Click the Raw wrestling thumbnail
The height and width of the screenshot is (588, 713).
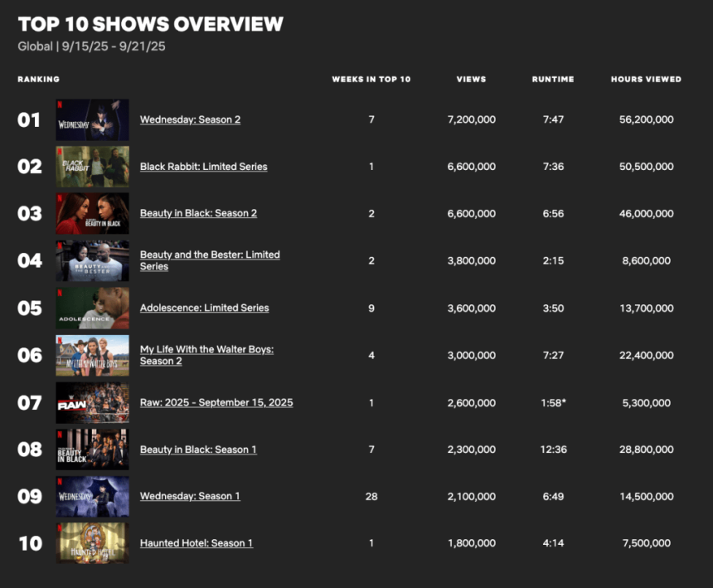pos(92,402)
